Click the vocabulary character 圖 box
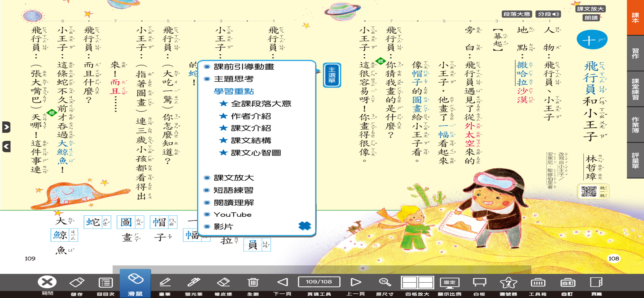 pyautogui.click(x=130, y=222)
